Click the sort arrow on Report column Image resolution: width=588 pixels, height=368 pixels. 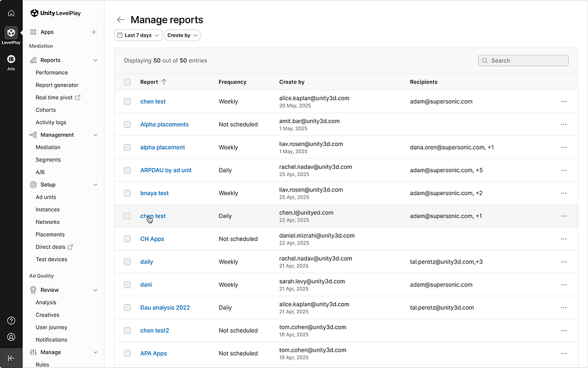click(163, 82)
